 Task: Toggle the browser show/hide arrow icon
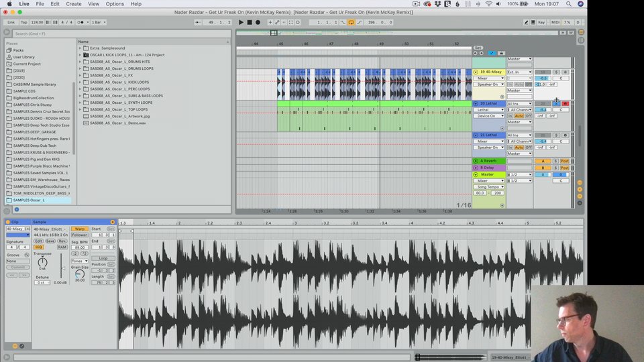(x=7, y=32)
